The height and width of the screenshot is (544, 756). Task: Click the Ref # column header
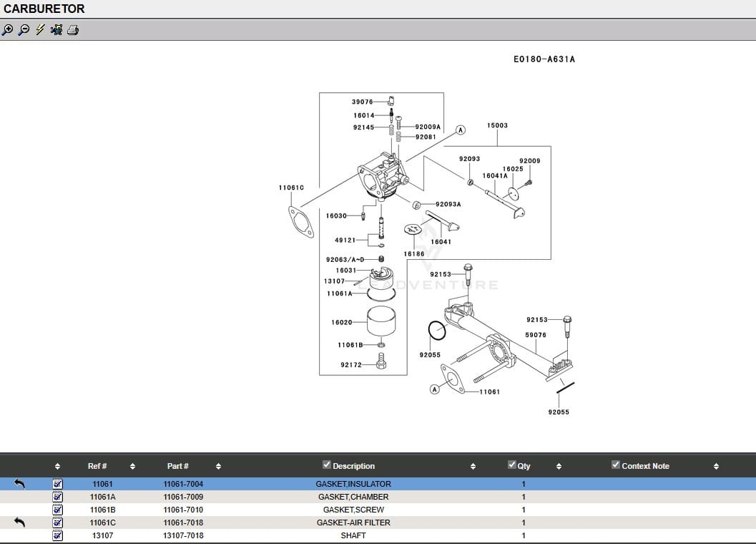click(x=97, y=466)
